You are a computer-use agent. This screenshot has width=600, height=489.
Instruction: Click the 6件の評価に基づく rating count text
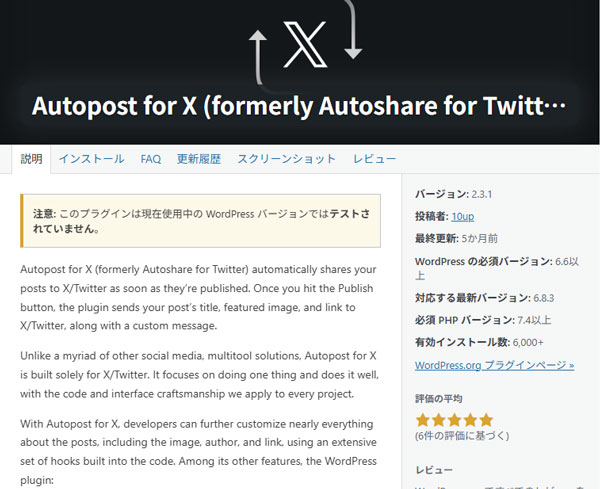(x=461, y=436)
